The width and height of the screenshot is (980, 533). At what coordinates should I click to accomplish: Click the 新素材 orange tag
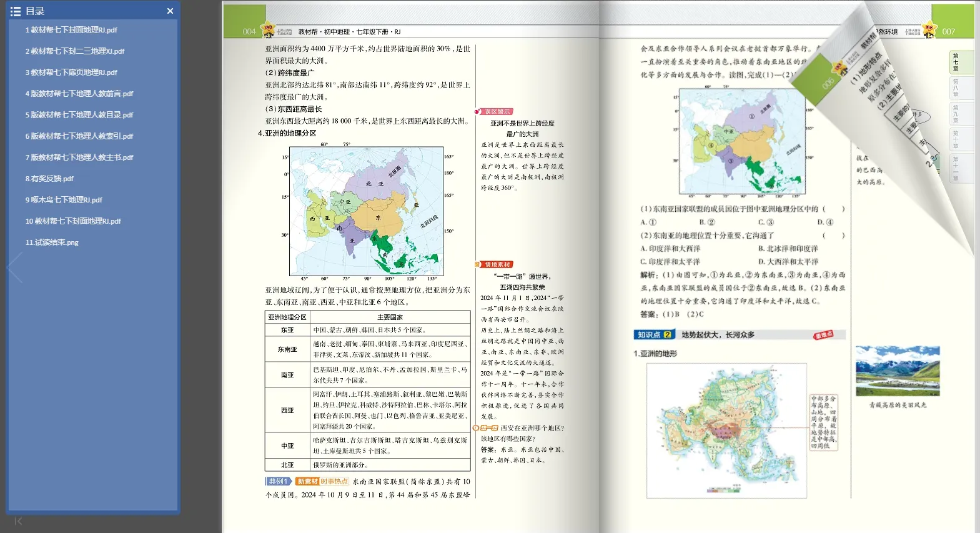point(307,481)
